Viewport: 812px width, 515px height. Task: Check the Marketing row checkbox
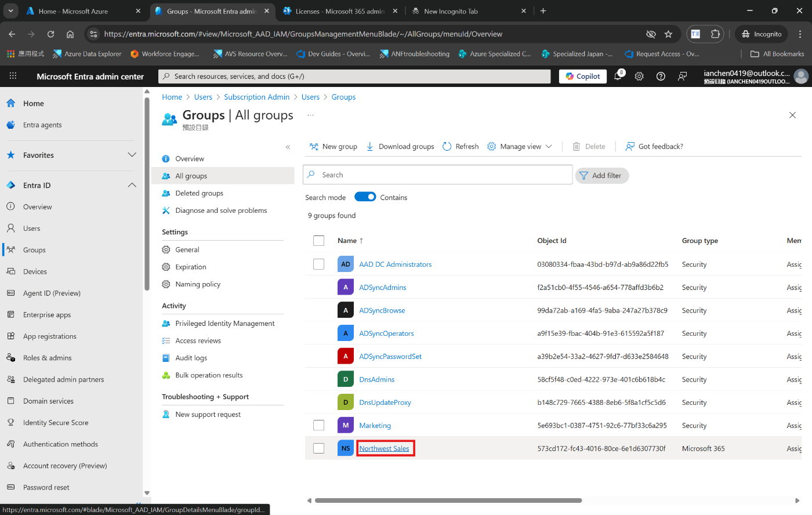pyautogui.click(x=318, y=425)
